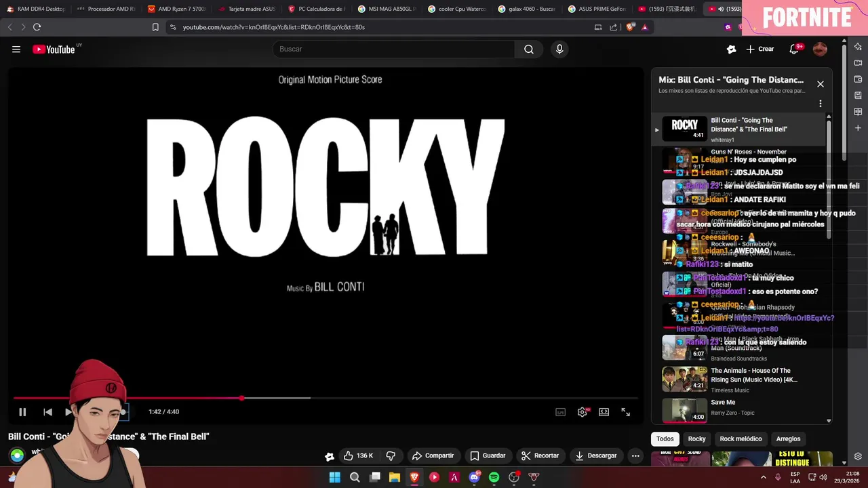The height and width of the screenshot is (488, 868).
Task: Open the first playlist item Bill Conti thumbnail
Action: [x=685, y=129]
